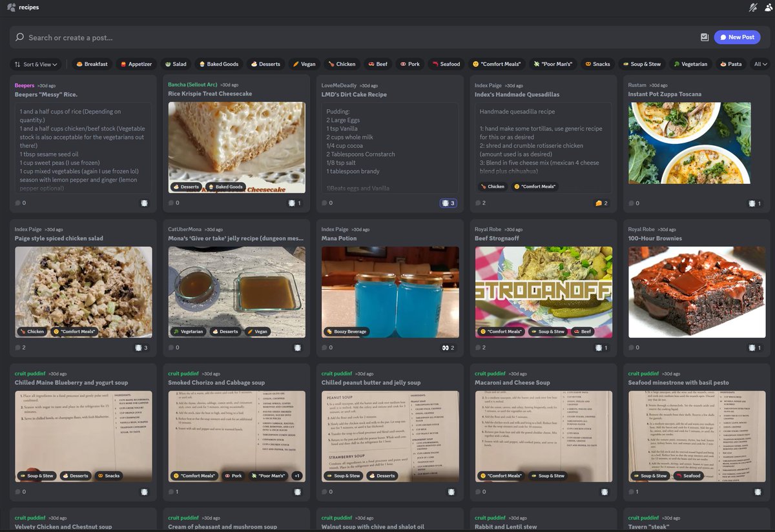The height and width of the screenshot is (532, 775).
Task: Click comment icon on Beef Strognaoff card
Action: (478, 347)
